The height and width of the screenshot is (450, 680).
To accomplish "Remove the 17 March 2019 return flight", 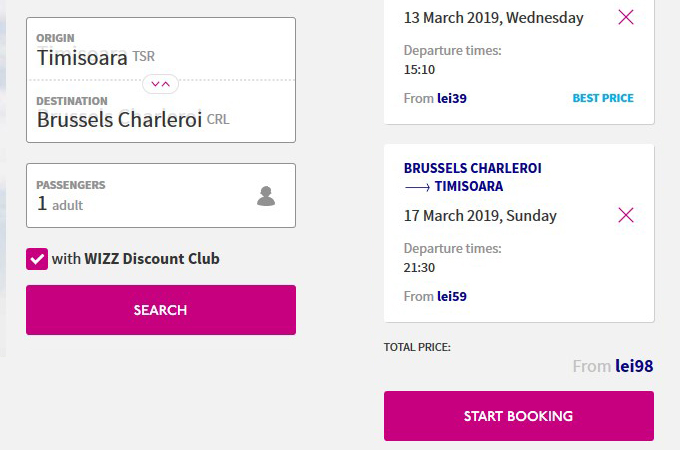I will 626,215.
